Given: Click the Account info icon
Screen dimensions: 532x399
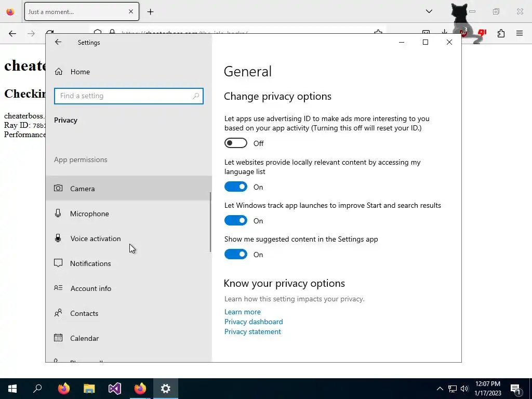Looking at the screenshot, I should 58,288.
